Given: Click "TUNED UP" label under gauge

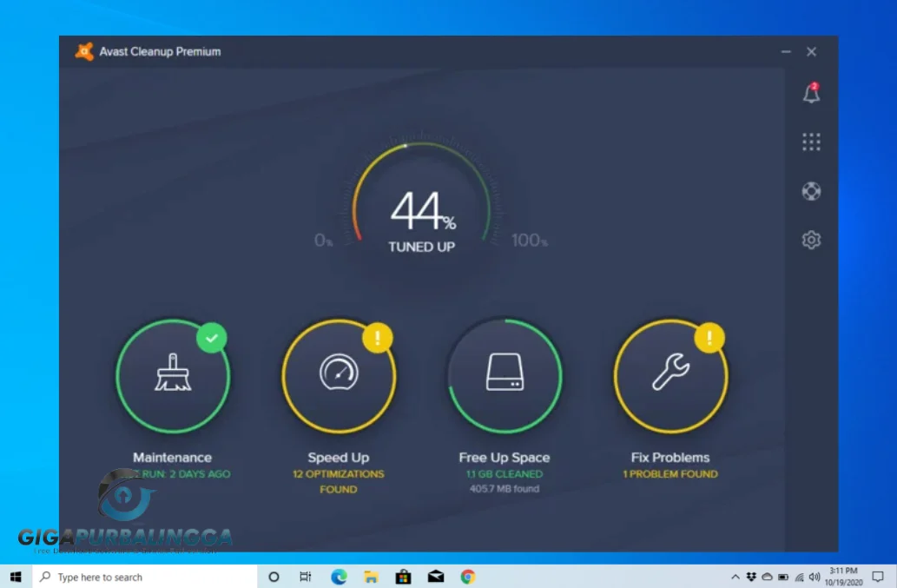Looking at the screenshot, I should (422, 247).
